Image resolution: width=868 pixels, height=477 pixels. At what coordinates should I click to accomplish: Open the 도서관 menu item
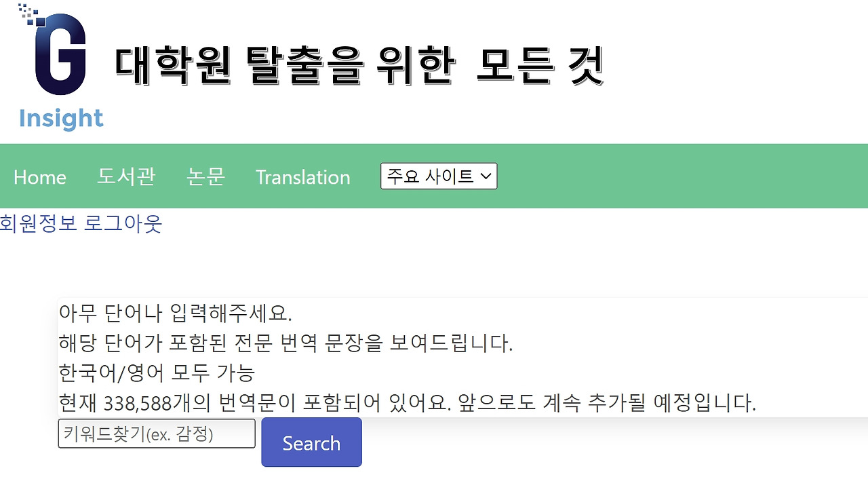coord(126,176)
